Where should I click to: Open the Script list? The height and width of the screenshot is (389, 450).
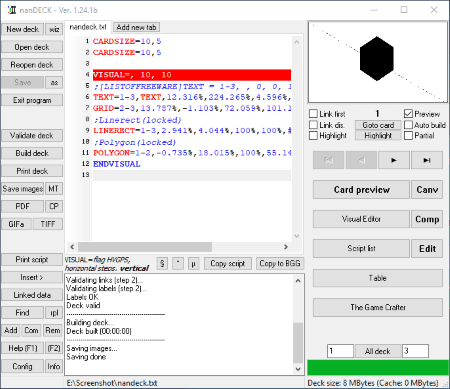pos(361,248)
